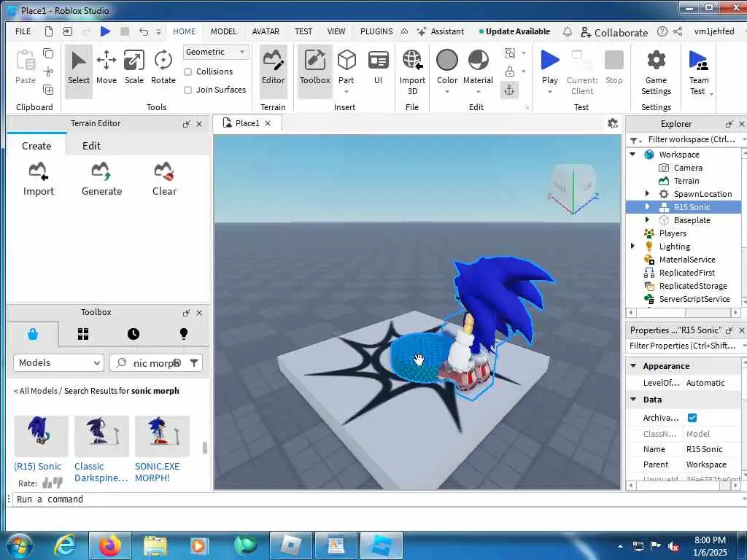Expand the Lighting node
Screen dimensions: 747x560
pyautogui.click(x=632, y=246)
